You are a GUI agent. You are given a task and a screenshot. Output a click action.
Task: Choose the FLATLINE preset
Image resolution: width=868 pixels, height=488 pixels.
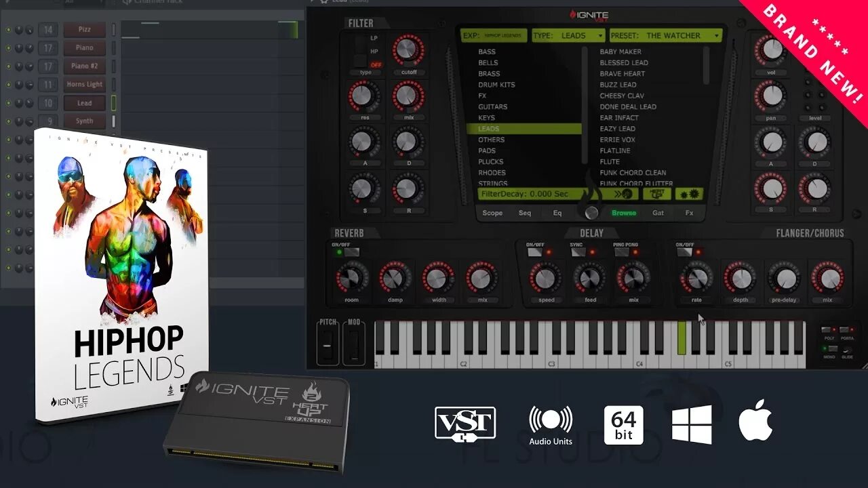click(615, 150)
